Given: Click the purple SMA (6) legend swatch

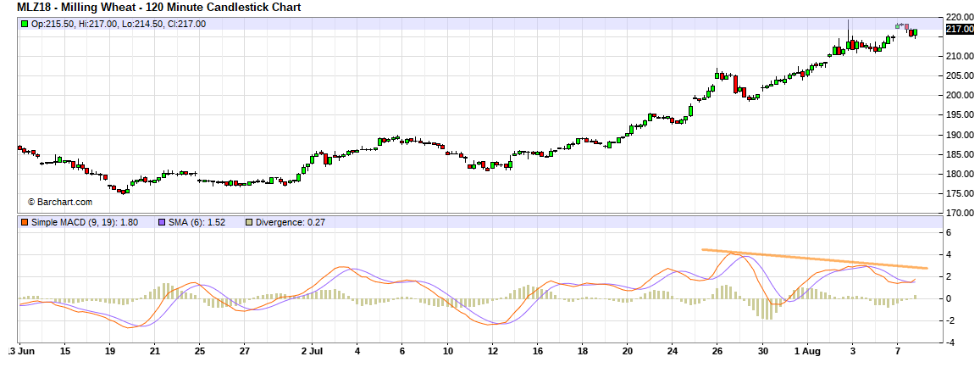Looking at the screenshot, I should tap(161, 222).
